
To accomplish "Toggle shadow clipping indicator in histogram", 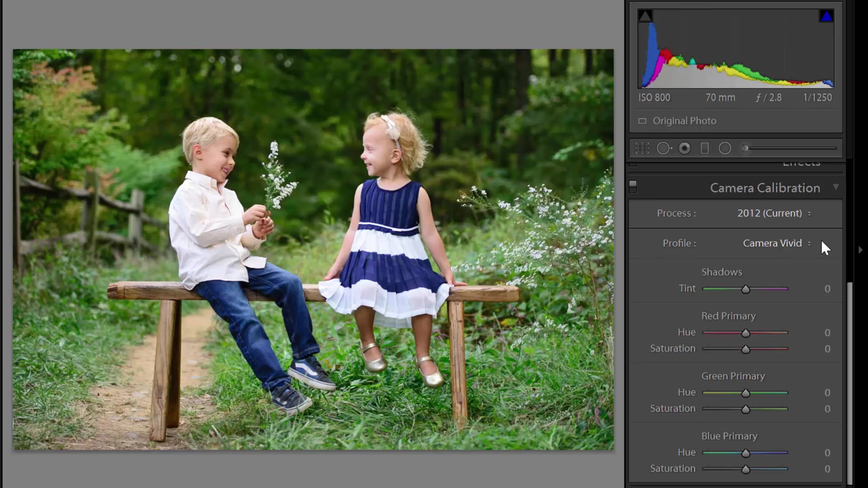I will (645, 16).
